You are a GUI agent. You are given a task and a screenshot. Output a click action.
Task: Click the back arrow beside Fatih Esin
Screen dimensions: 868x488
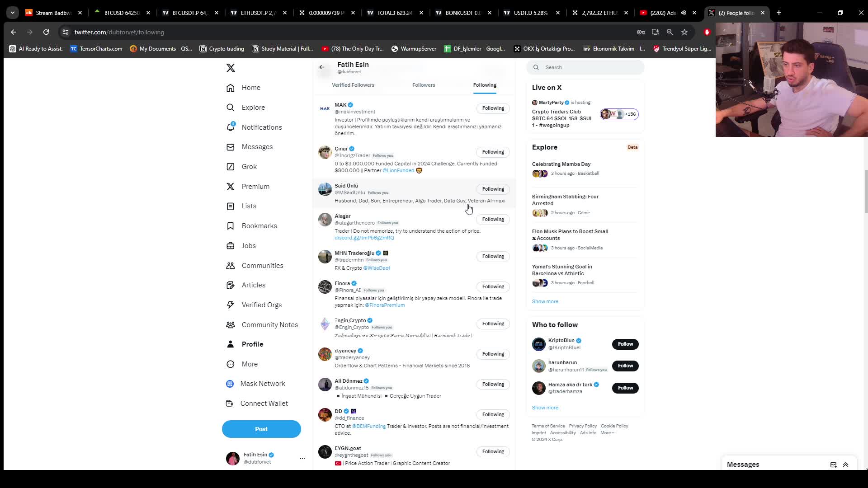point(322,67)
